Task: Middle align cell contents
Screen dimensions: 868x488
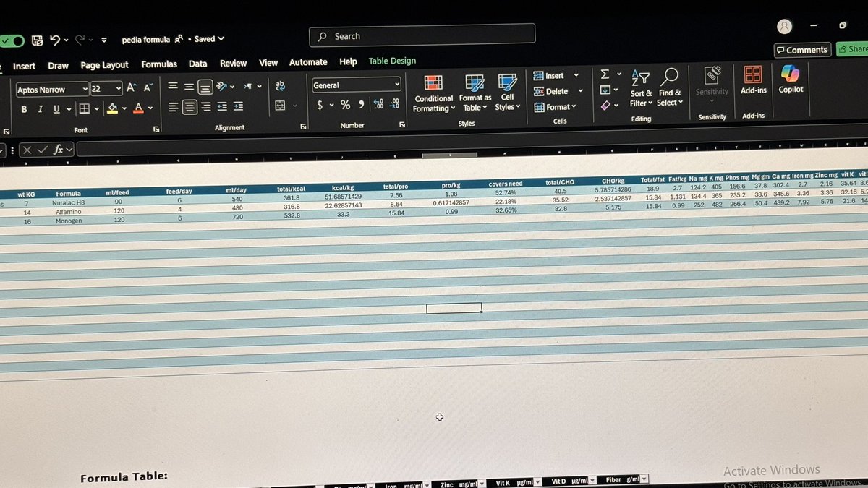Action: [189, 87]
